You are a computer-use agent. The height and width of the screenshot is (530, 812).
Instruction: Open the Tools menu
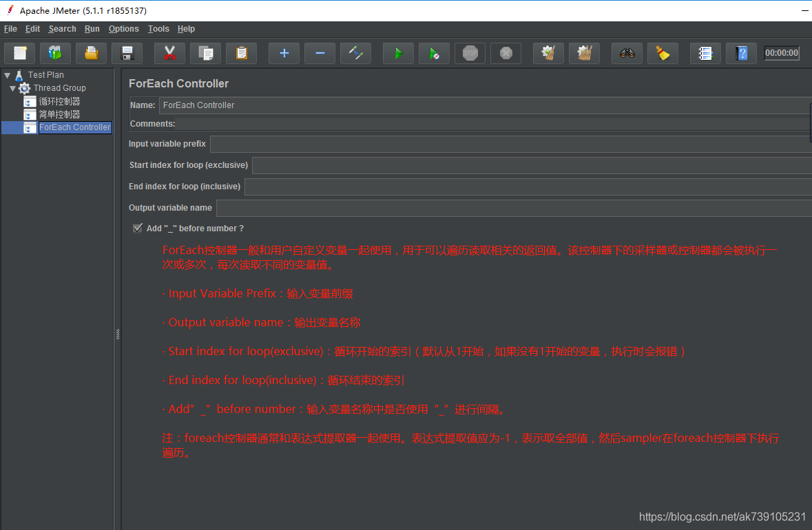(x=158, y=29)
